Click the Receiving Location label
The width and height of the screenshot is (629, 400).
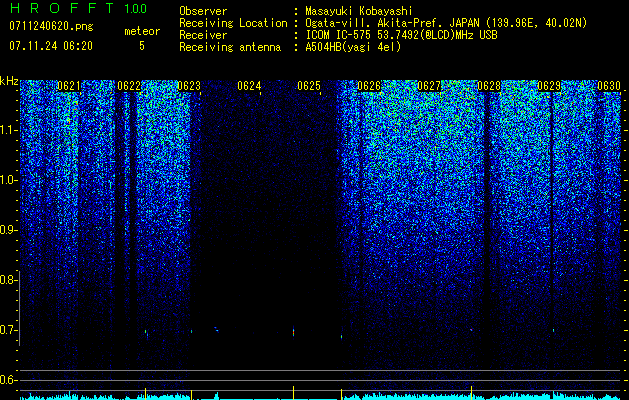[233, 23]
